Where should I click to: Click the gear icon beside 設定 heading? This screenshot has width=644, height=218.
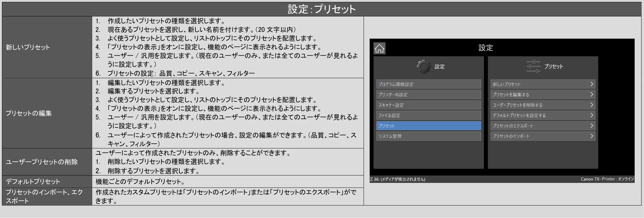pyautogui.click(x=423, y=67)
